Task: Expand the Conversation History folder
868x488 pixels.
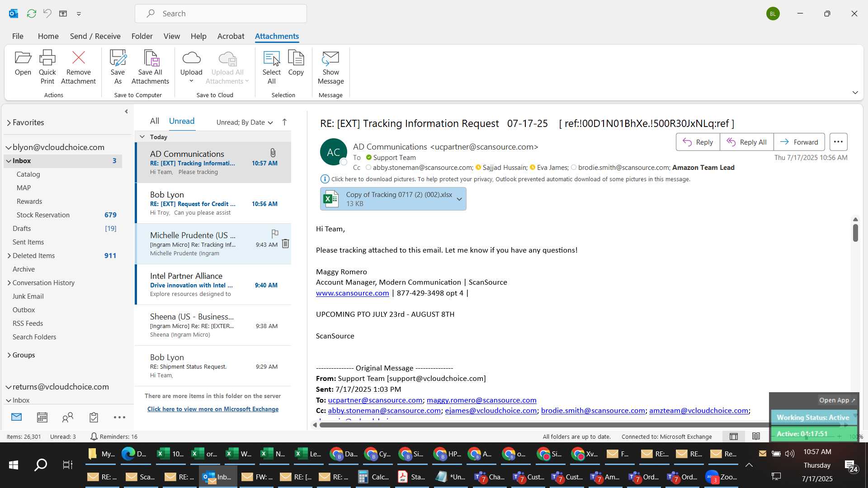Action: click(9, 283)
